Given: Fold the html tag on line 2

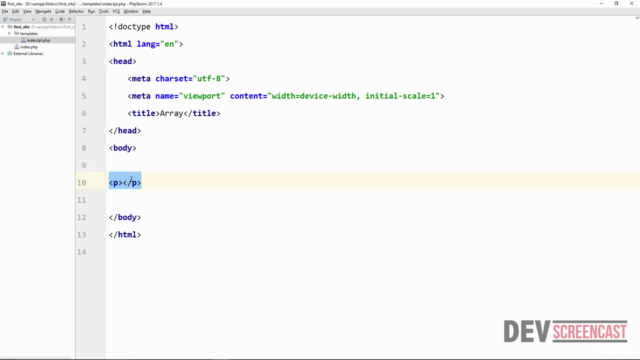Looking at the screenshot, I should (105, 44).
